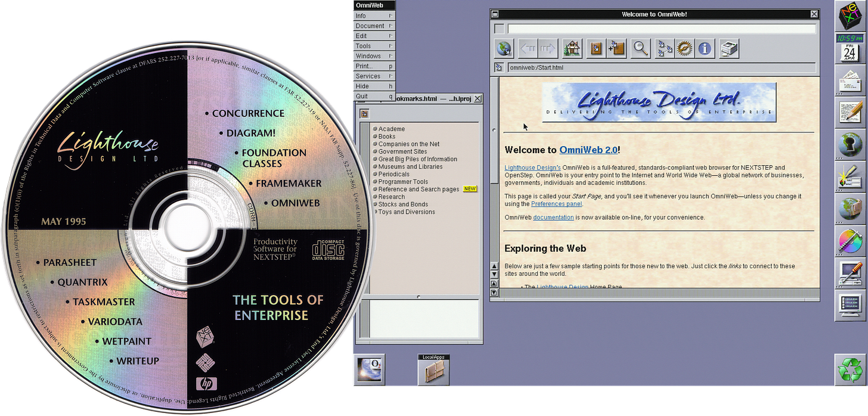
Task: Follow the Lighthouse Design's link in the first paragraph
Action: (532, 167)
